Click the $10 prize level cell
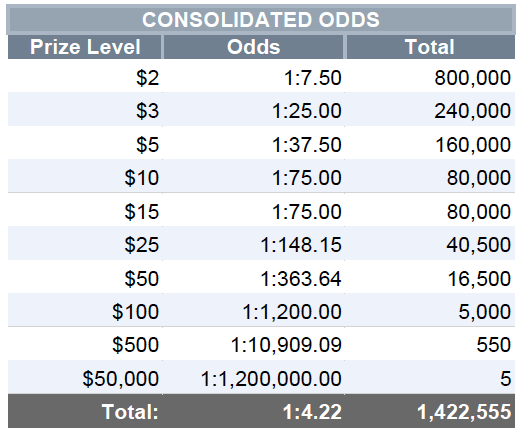 tap(85, 176)
